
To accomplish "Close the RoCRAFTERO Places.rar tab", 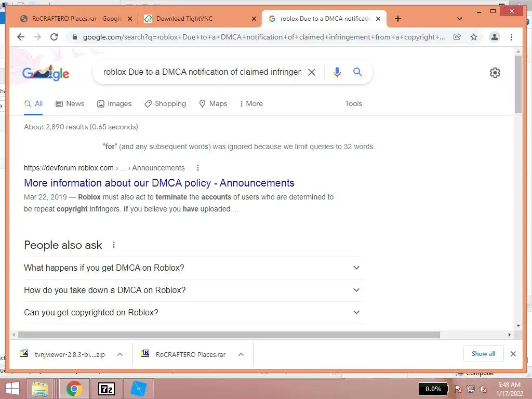I will point(129,19).
